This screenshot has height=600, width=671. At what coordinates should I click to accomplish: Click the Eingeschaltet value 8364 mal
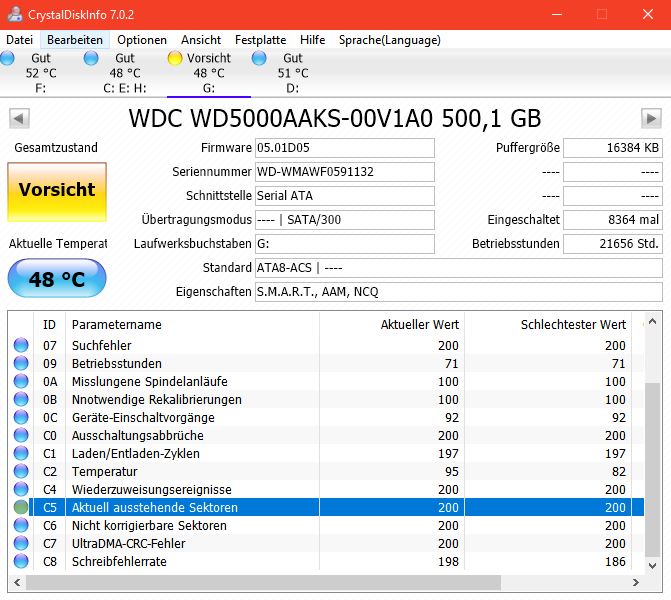[613, 220]
